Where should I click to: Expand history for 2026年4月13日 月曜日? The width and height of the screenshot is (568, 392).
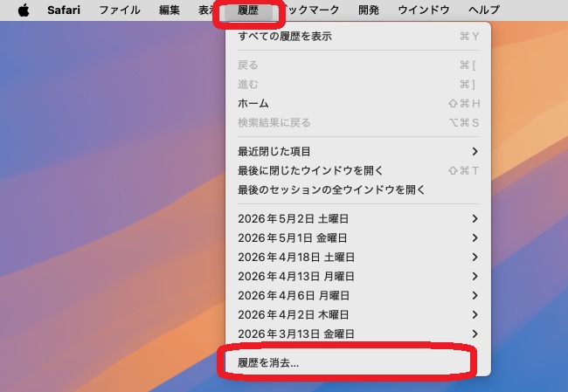tap(358, 276)
